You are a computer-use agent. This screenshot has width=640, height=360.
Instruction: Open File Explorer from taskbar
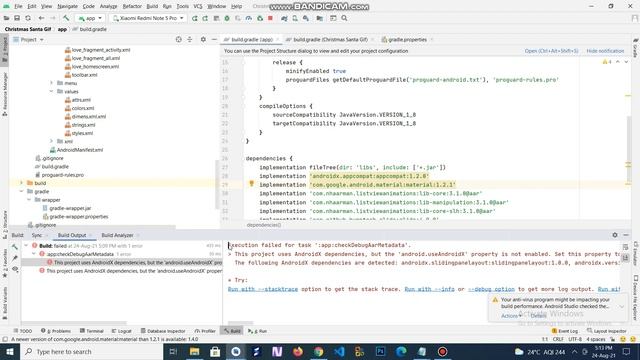pos(194,351)
